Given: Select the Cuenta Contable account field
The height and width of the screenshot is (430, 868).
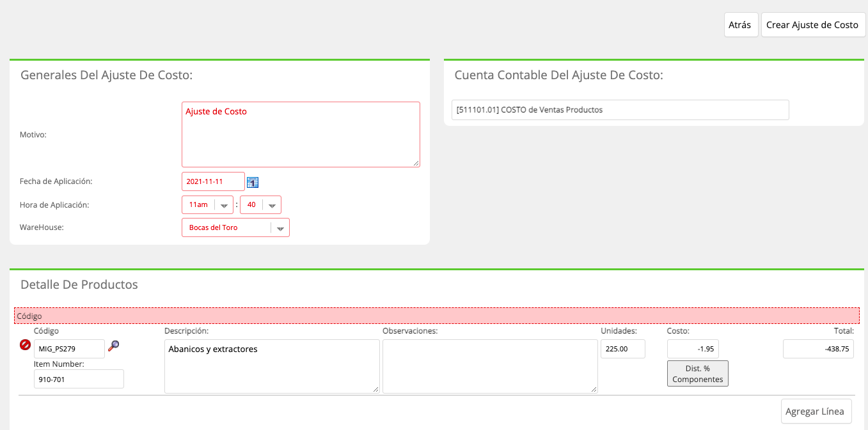Looking at the screenshot, I should [620, 110].
